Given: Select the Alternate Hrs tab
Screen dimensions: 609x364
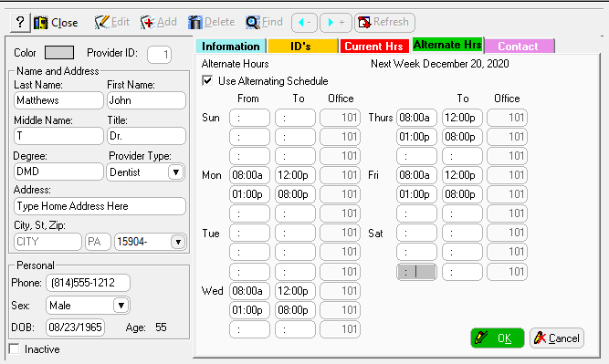Looking at the screenshot, I should [447, 45].
